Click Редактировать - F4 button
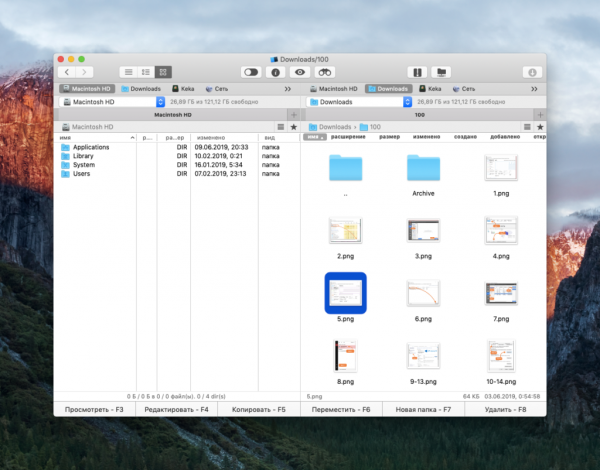 176,410
